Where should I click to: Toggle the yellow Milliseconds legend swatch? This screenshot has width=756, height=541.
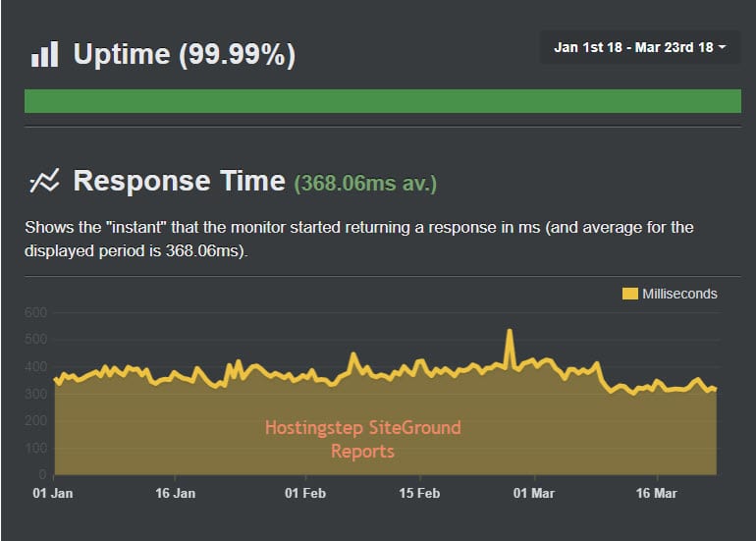click(629, 294)
